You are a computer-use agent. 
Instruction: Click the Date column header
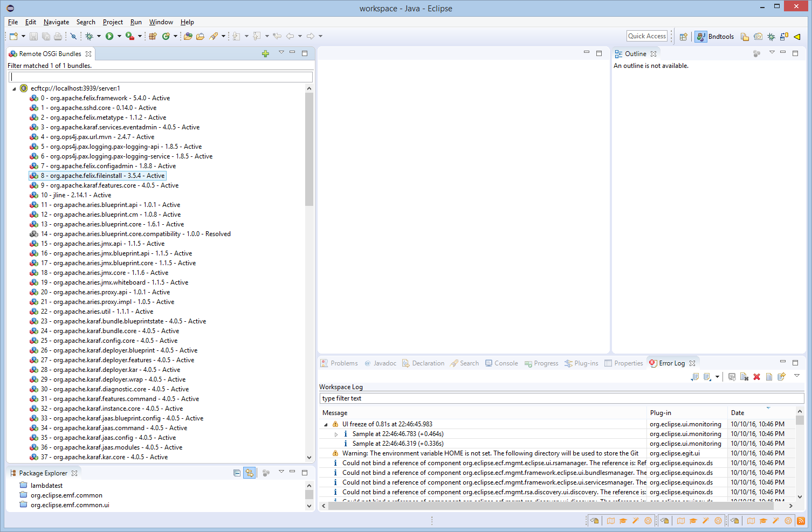coord(761,413)
